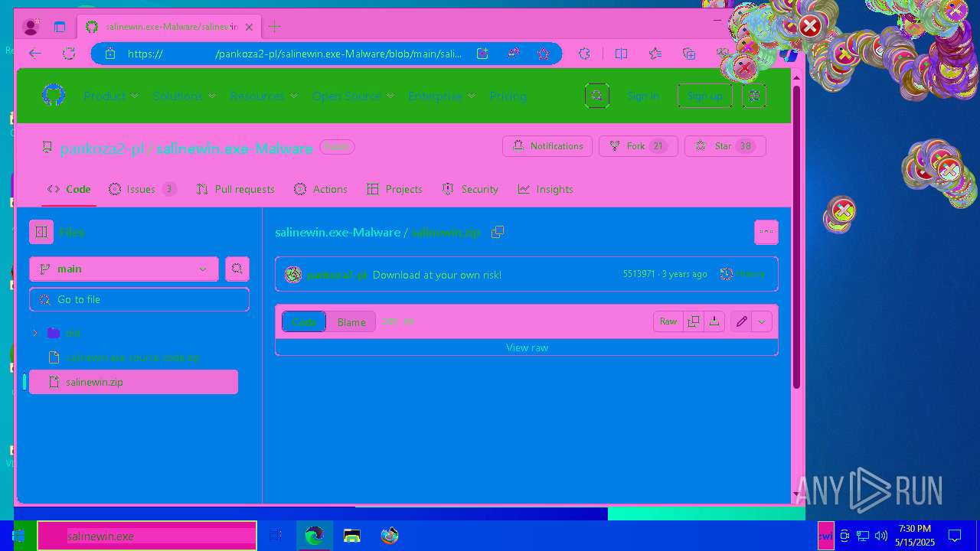Open File Explorer from taskbar
This screenshot has height=551, width=980.
352,536
